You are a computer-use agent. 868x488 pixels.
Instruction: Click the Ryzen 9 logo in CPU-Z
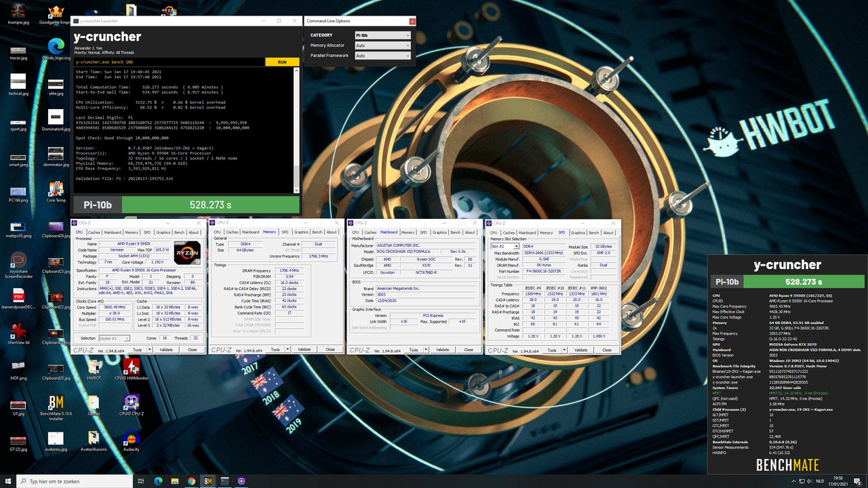(x=186, y=252)
